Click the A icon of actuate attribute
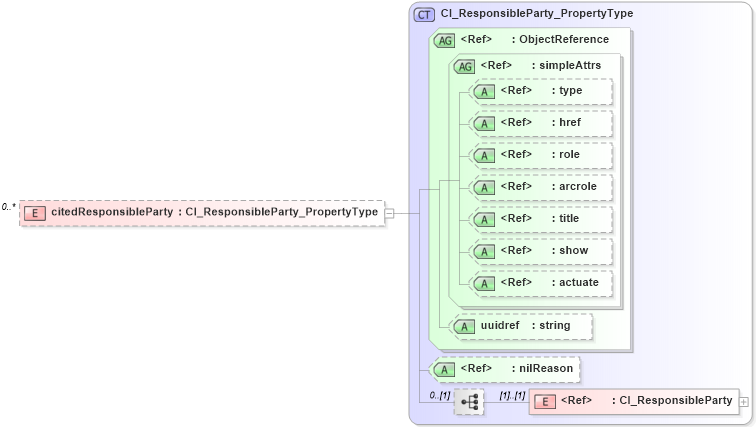The image size is (756, 427). click(484, 283)
